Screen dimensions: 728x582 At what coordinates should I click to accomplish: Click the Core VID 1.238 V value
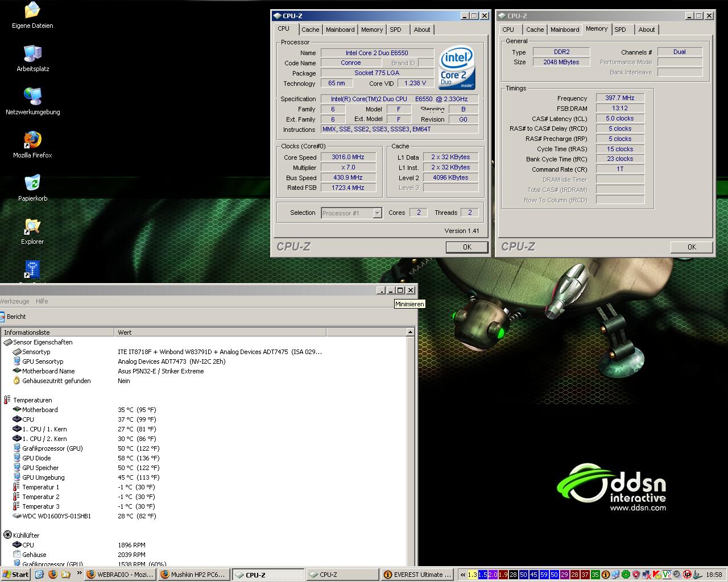pyautogui.click(x=415, y=84)
